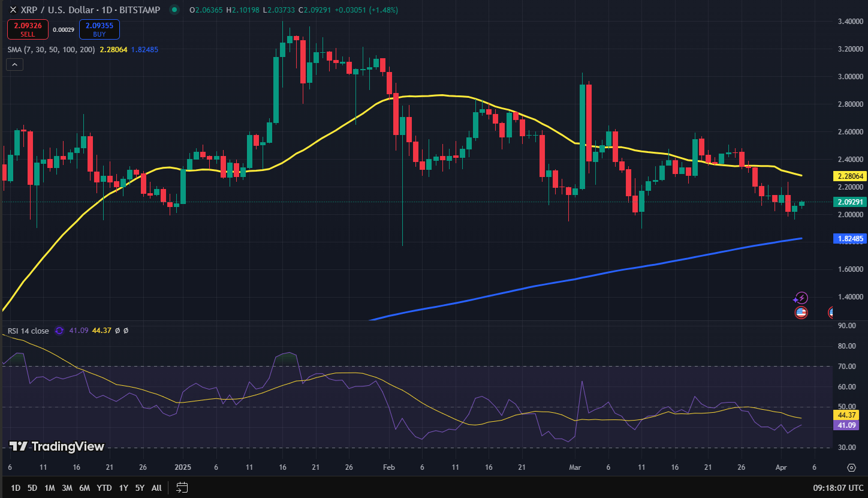This screenshot has height=498, width=868.
Task: Select the All time range
Action: coord(156,488)
